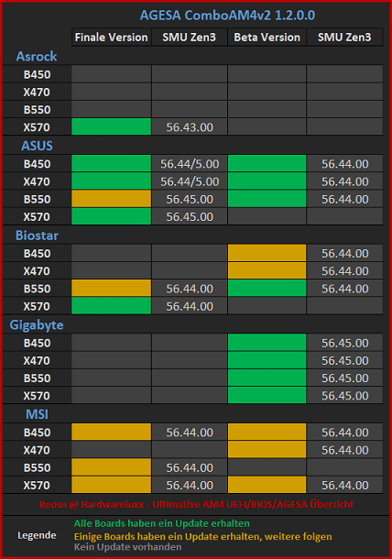Click the 56.44/5.00 value in ASUS B450 row
Viewport: 392px width, 559px height.
click(190, 164)
